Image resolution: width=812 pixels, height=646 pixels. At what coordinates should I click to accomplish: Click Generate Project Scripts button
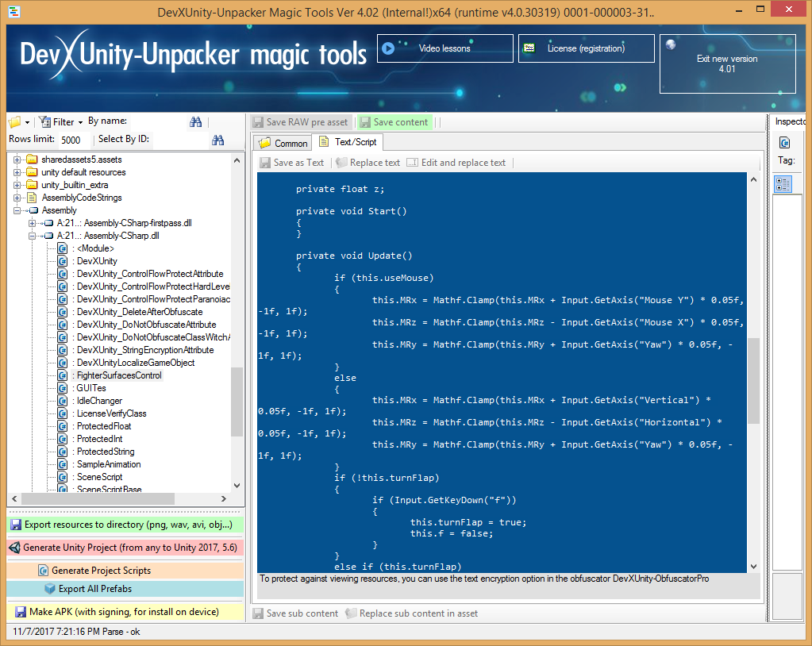pos(125,571)
